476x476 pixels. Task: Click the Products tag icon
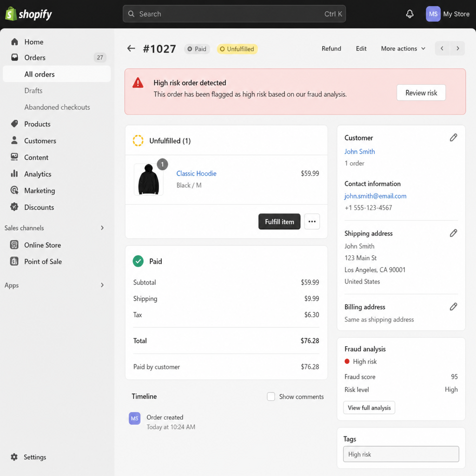click(x=14, y=124)
